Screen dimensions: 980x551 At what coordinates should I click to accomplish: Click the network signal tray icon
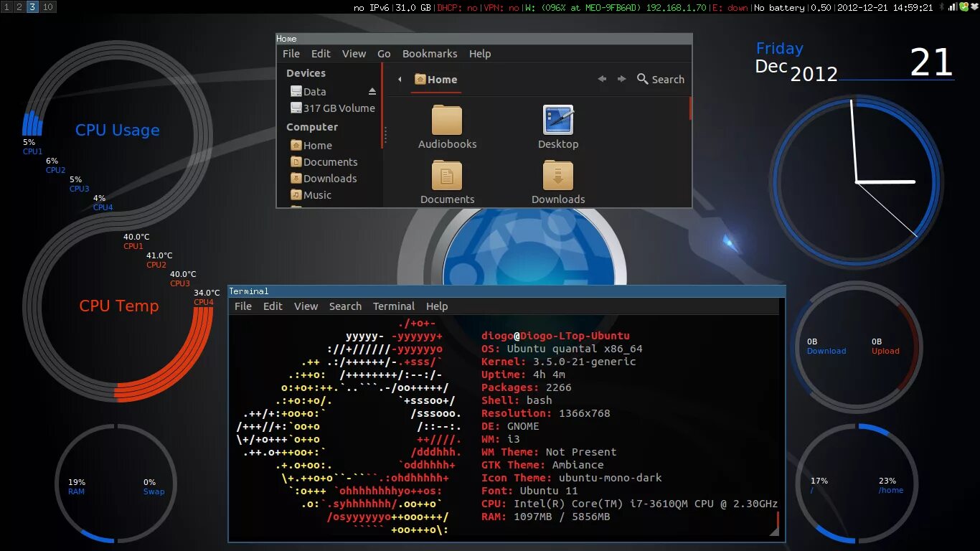[953, 7]
